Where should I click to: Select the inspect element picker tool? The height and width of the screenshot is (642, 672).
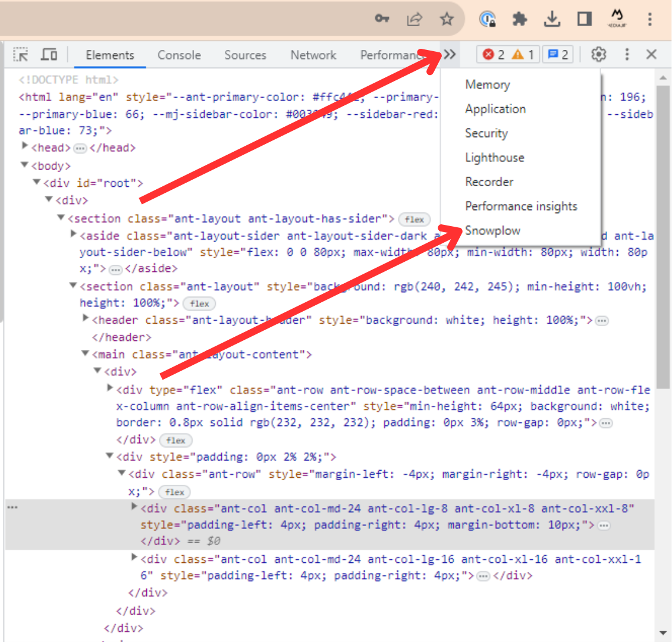coord(21,54)
